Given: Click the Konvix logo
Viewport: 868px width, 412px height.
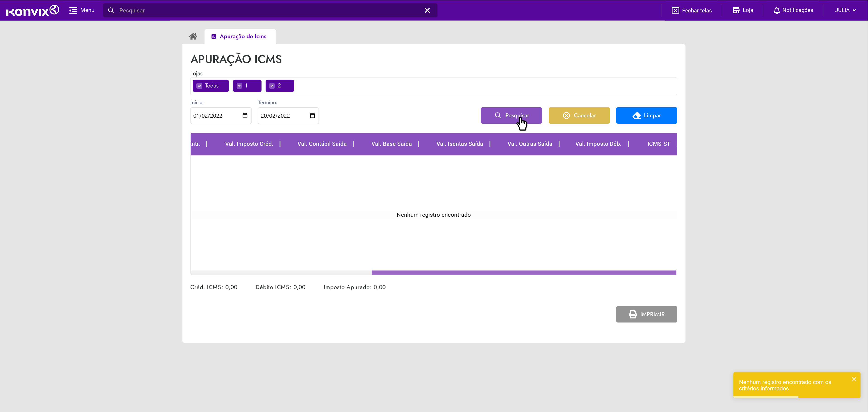Looking at the screenshot, I should tap(33, 10).
